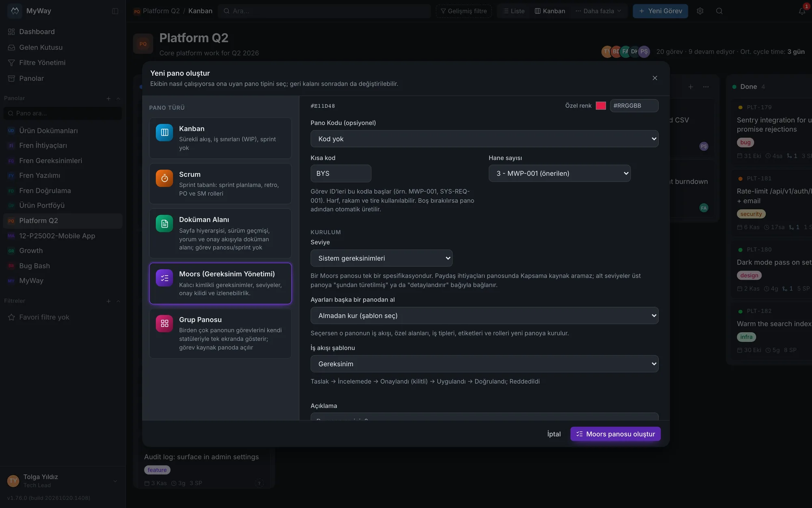
Task: Click the MyWay logo icon
Action: (x=15, y=11)
